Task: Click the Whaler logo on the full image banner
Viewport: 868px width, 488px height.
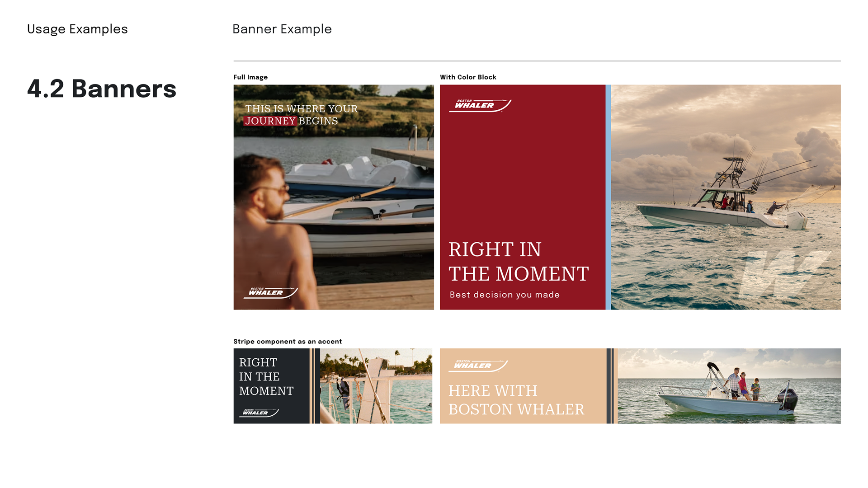Action: coord(271,292)
